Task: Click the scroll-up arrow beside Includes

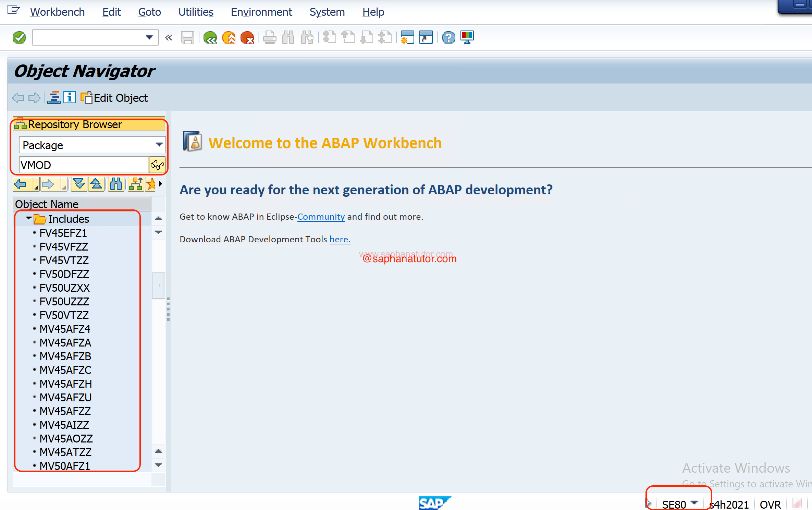Action: point(158,218)
